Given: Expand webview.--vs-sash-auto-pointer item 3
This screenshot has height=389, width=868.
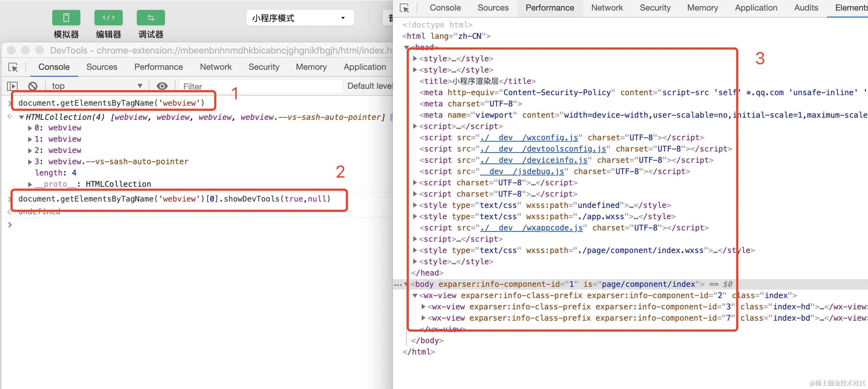Looking at the screenshot, I should 30,162.
